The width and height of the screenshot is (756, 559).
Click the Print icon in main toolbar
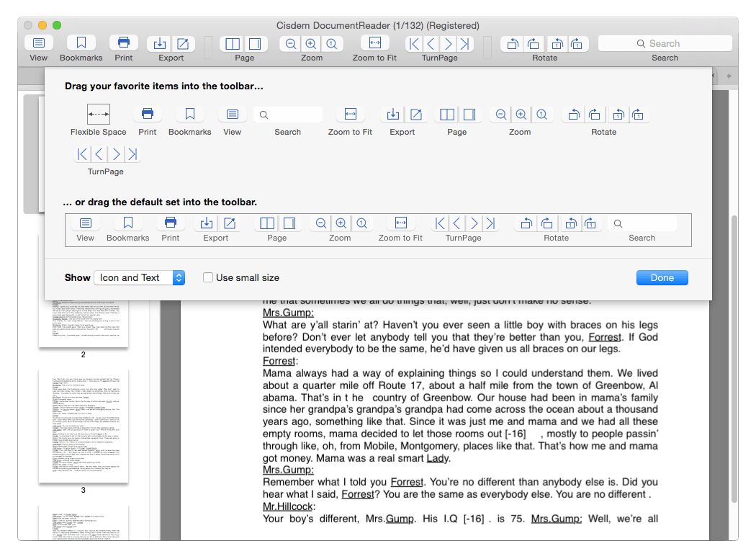[124, 43]
